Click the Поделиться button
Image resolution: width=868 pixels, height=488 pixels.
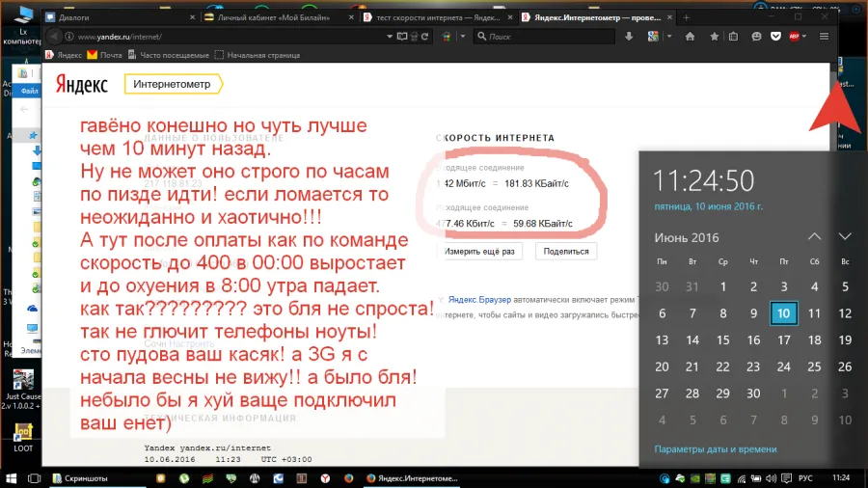pos(566,251)
